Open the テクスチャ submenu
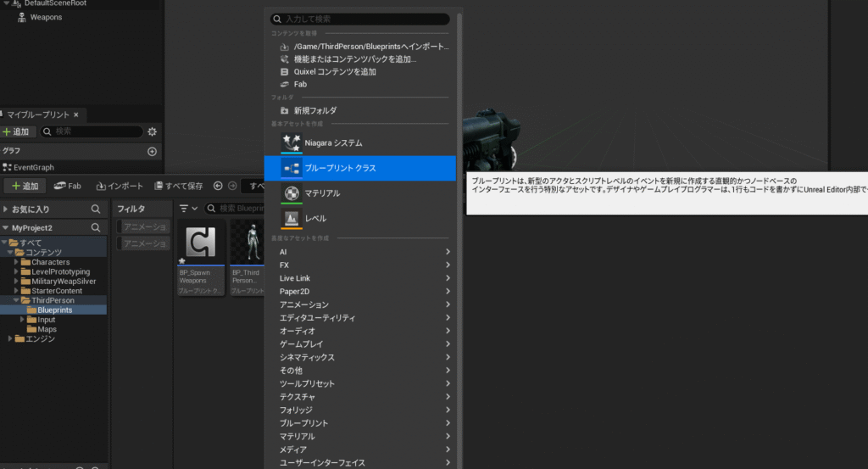Screen dimensions: 868x469 point(359,397)
